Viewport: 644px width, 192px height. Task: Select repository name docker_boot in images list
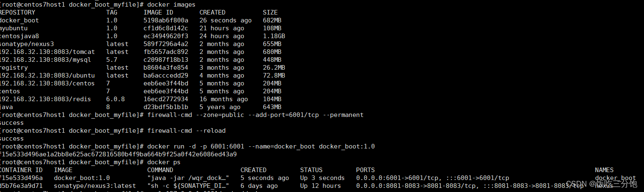[x=19, y=20]
